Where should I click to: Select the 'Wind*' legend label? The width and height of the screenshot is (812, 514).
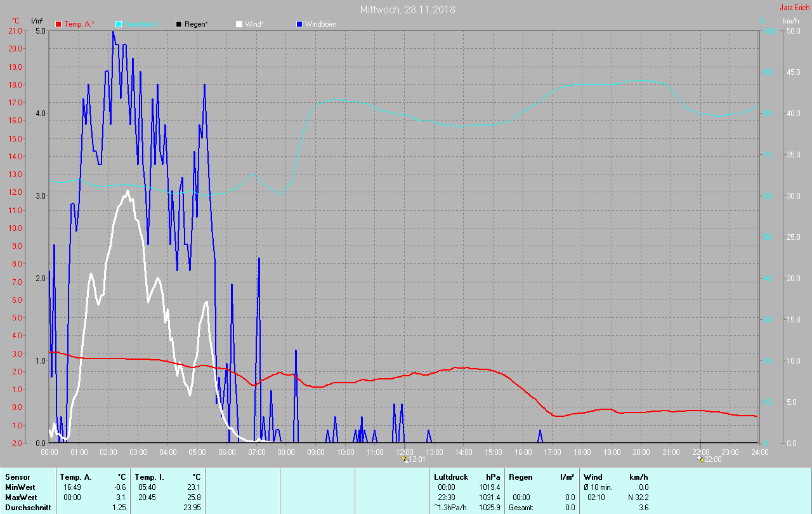coord(254,24)
